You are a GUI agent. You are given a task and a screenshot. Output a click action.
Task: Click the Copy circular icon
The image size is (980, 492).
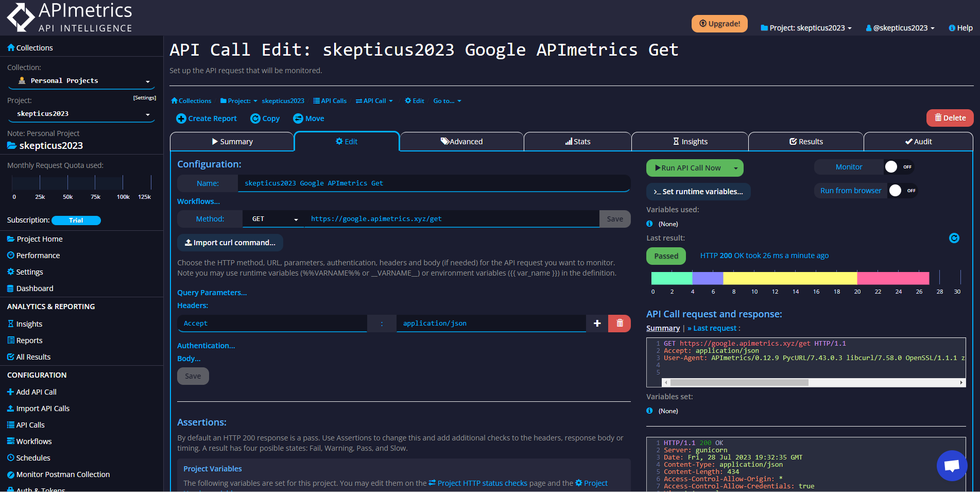(255, 118)
